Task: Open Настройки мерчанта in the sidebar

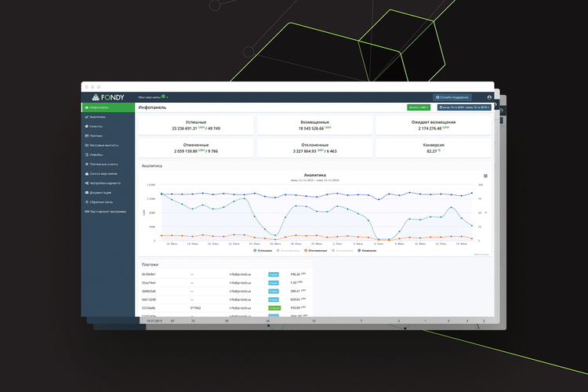Action: (x=103, y=183)
